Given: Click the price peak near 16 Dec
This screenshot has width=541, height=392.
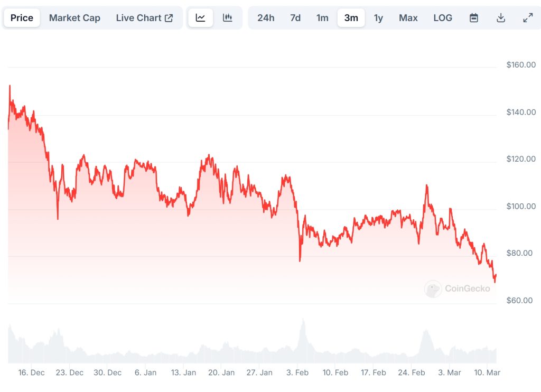Looking at the screenshot, I should (10, 86).
